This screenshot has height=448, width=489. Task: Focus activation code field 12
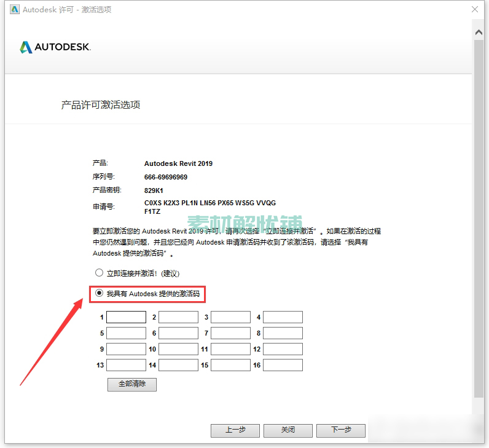[283, 349]
